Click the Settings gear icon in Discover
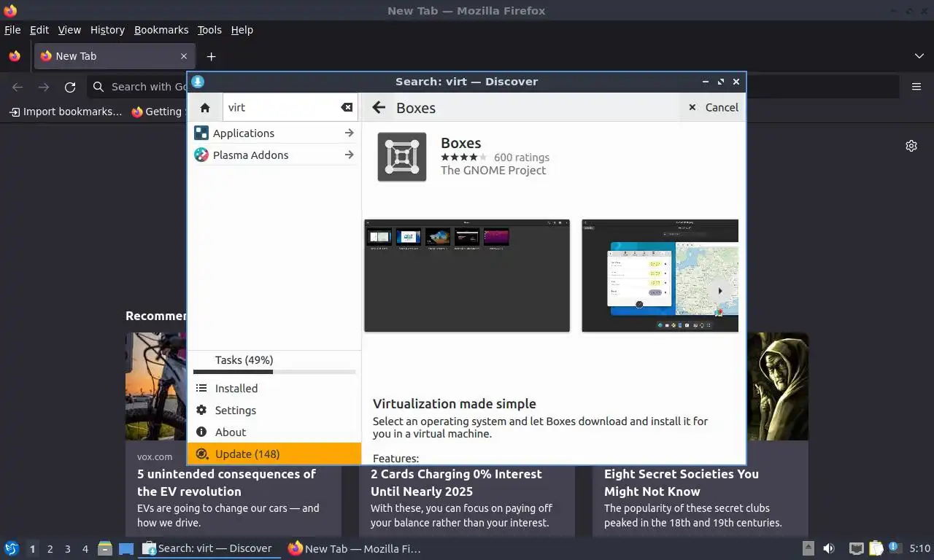 pyautogui.click(x=201, y=411)
